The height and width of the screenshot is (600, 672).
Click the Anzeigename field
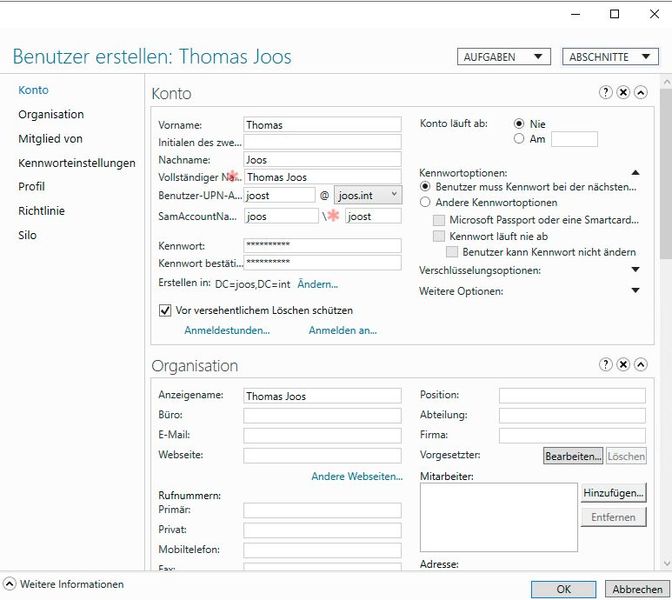[x=322, y=396]
